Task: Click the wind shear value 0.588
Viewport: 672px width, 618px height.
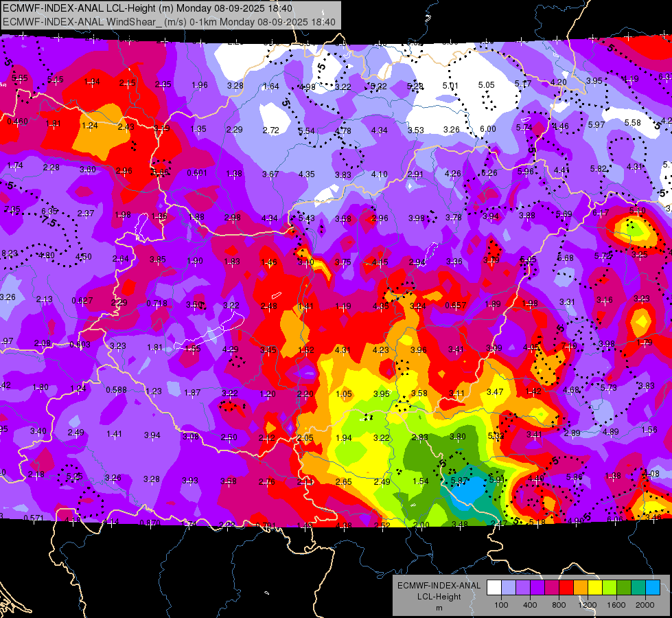Action: (116, 390)
